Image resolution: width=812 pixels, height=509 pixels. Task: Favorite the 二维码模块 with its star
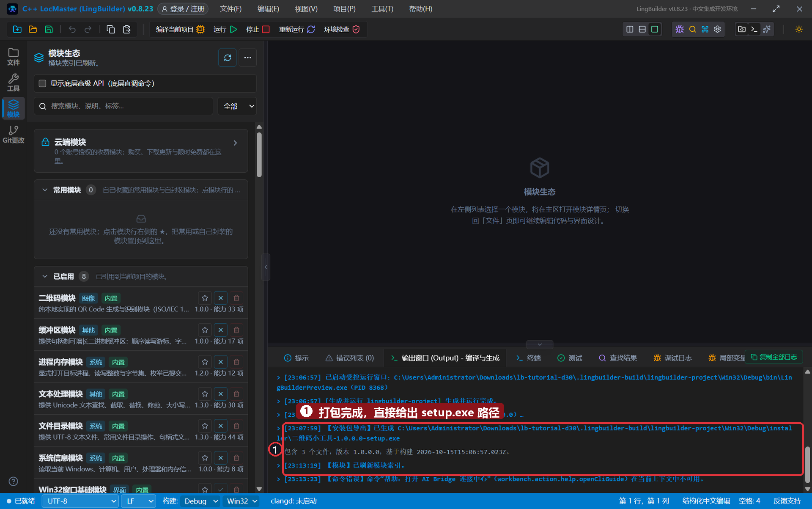click(x=205, y=298)
